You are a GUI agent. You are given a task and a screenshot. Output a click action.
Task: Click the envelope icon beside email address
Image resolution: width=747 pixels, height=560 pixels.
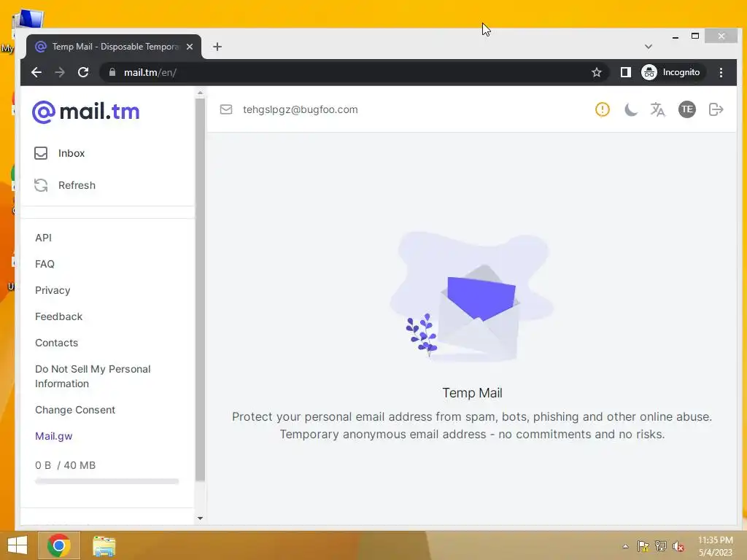226,109
